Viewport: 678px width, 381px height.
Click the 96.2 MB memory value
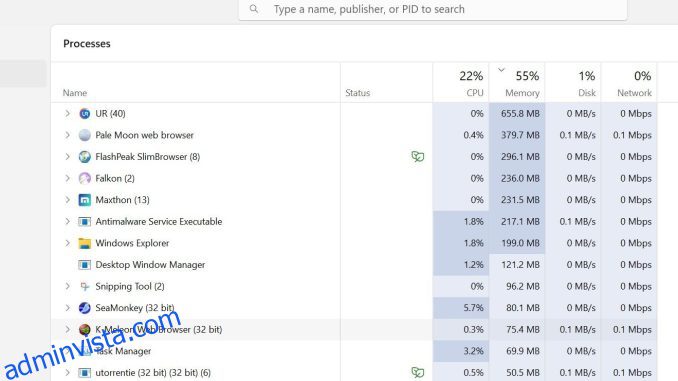pos(523,286)
